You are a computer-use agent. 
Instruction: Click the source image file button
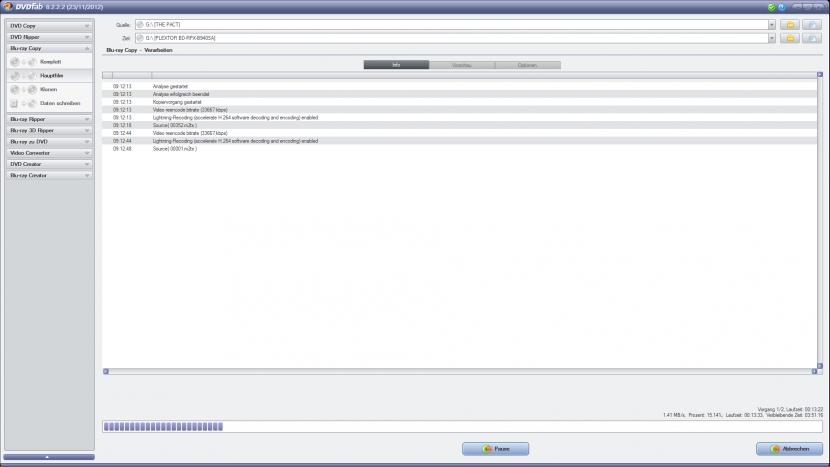tap(811, 25)
